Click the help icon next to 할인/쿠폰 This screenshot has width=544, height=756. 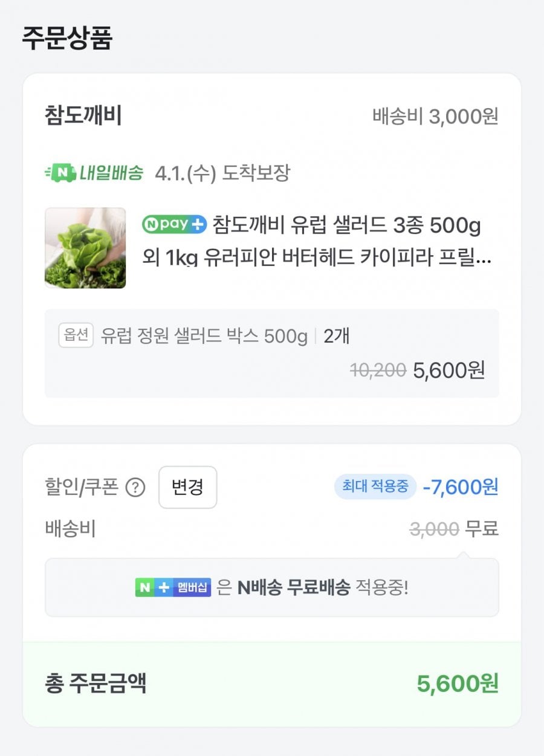(x=135, y=487)
